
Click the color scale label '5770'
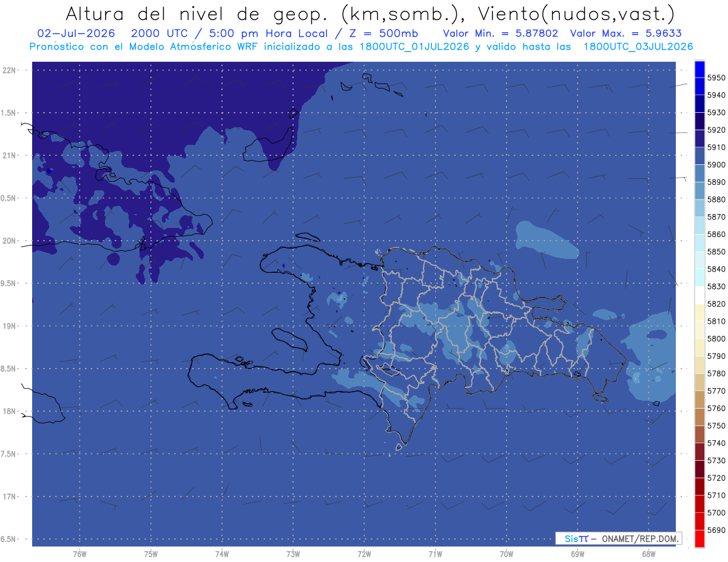[716, 391]
